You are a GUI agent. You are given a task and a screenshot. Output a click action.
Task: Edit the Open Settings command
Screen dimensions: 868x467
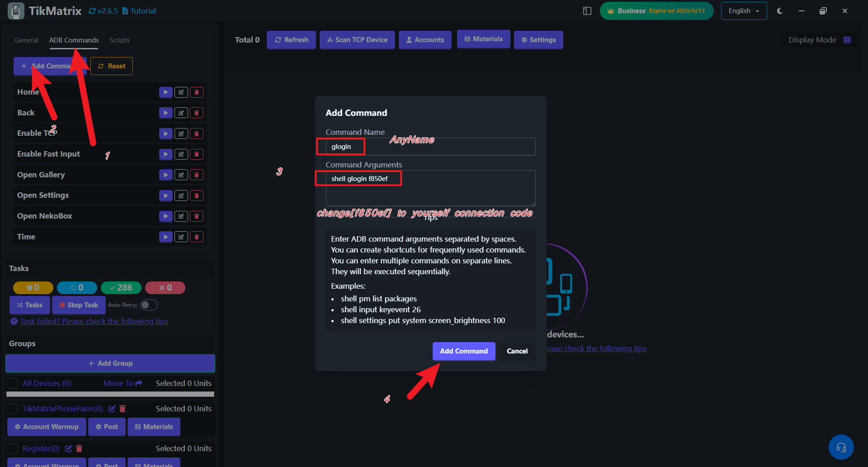[x=181, y=195]
